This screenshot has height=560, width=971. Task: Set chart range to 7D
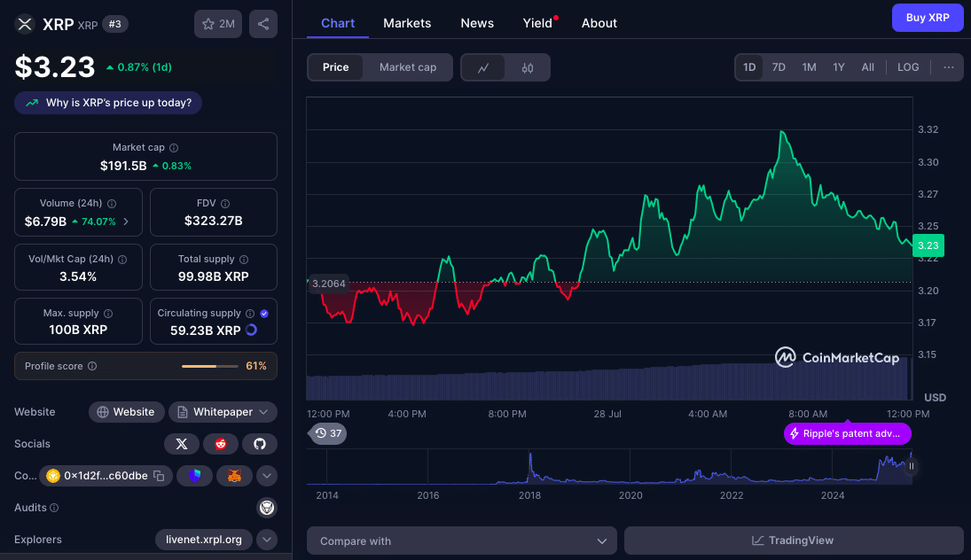(x=779, y=67)
